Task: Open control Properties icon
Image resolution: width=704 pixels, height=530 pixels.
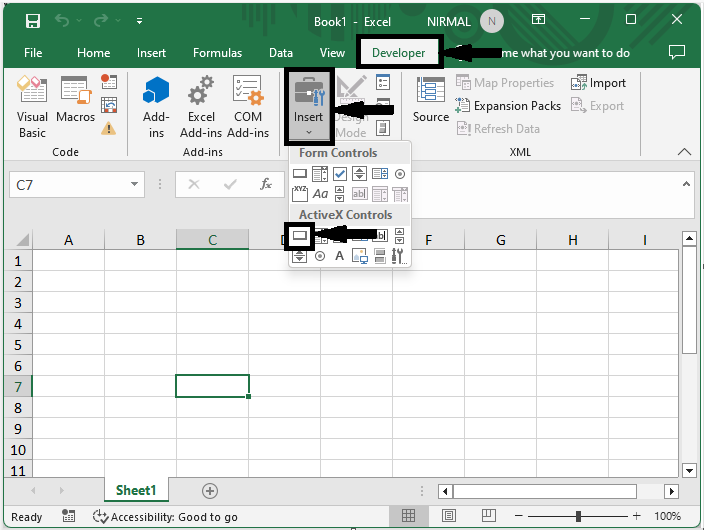Action: (x=383, y=82)
